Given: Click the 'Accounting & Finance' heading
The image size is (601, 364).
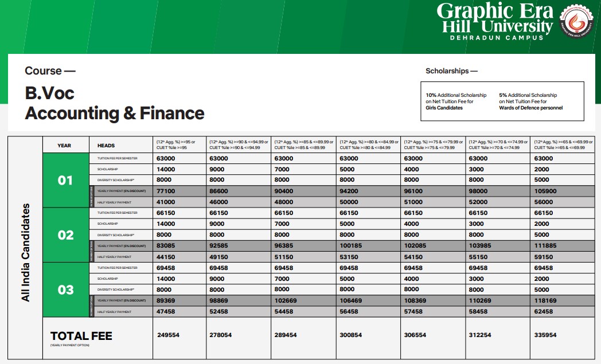Looking at the screenshot, I should (115, 113).
